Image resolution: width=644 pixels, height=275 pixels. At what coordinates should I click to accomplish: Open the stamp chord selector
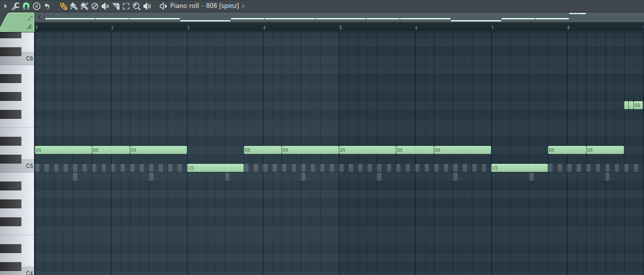pos(36,6)
